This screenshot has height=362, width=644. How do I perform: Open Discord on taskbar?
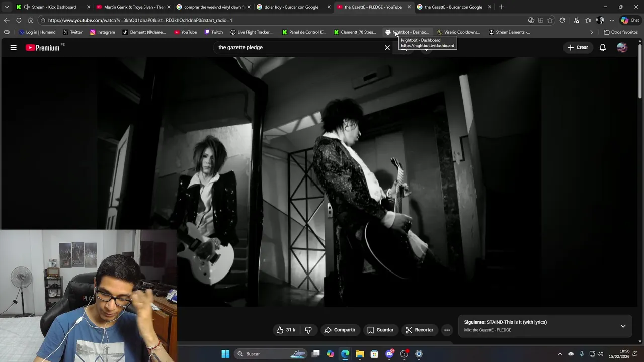point(389,354)
